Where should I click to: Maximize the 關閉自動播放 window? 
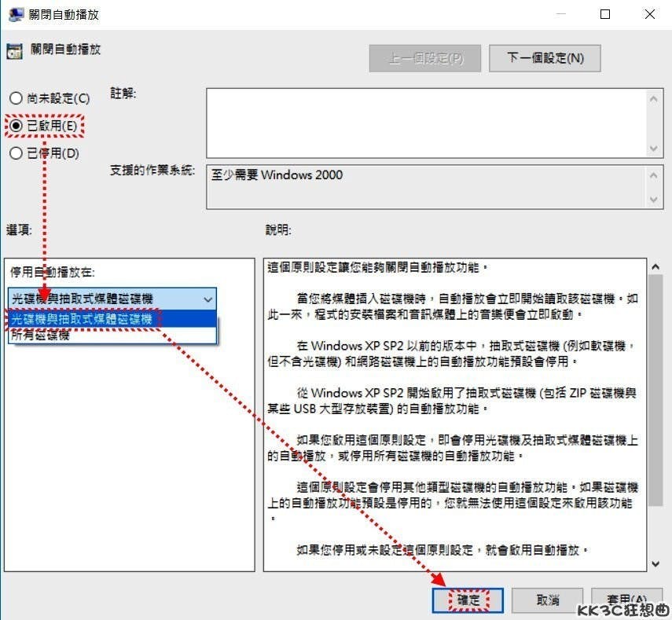pyautogui.click(x=605, y=14)
